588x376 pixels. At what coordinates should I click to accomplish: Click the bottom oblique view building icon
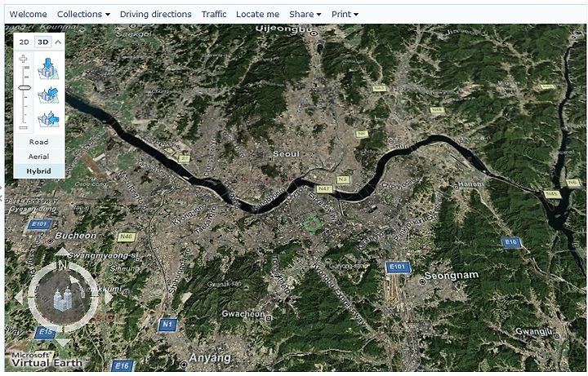[48, 119]
